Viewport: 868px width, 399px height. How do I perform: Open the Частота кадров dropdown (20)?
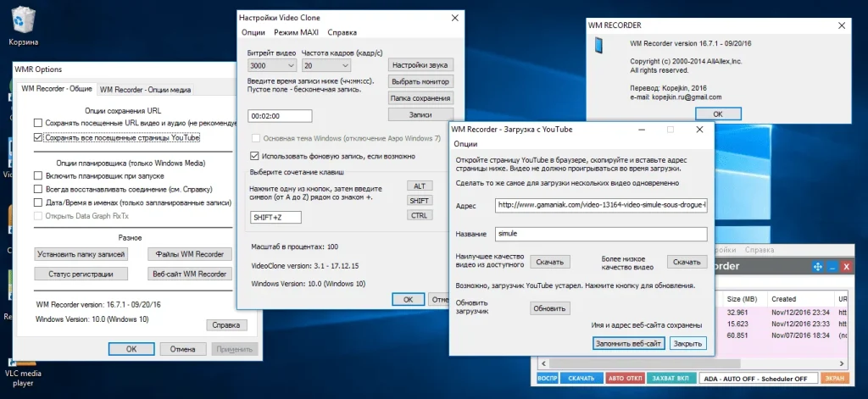click(325, 65)
